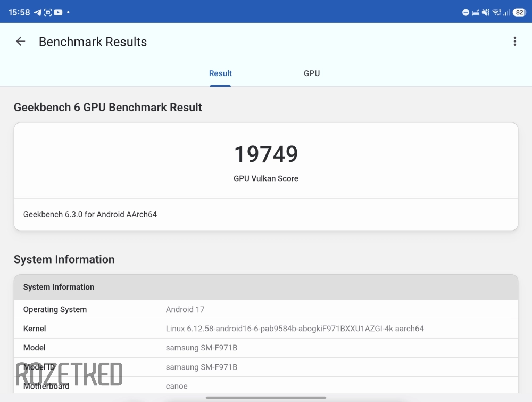
Task: Tap the GPU Vulkan Score label
Action: coord(266,178)
